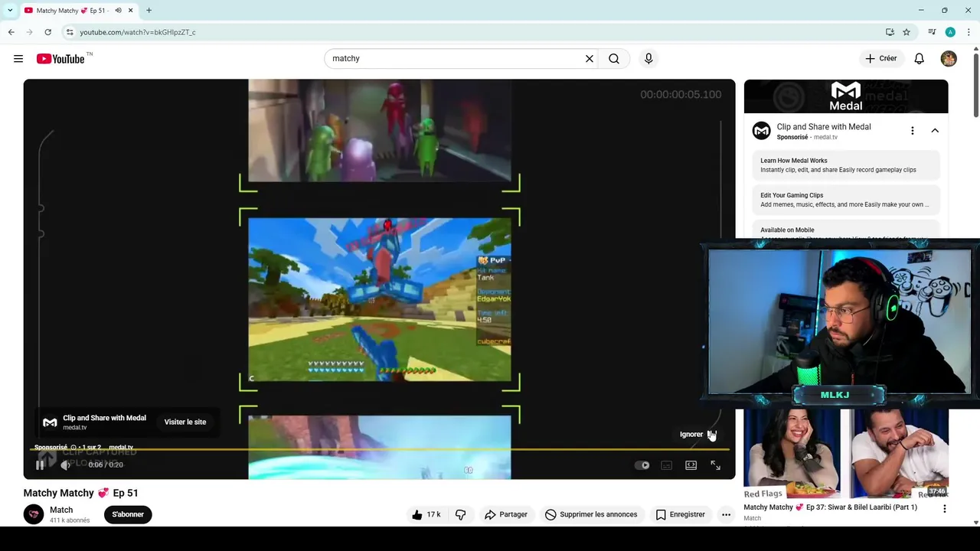
Task: Enter fullscreen mode in the player
Action: [x=715, y=465]
